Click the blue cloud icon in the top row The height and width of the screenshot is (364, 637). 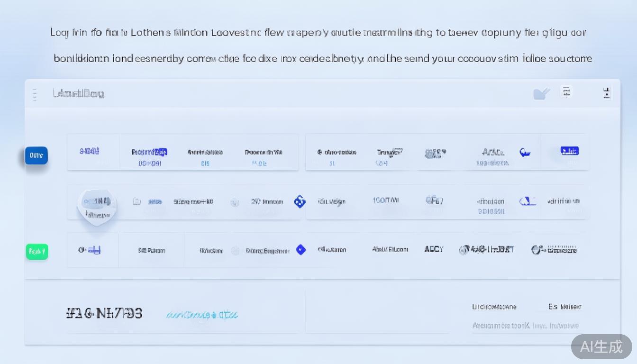[525, 153]
